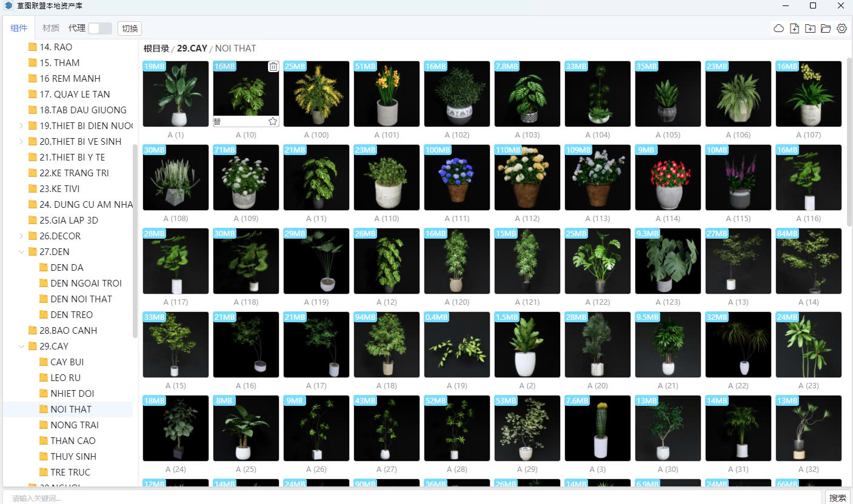Click the add new folder icon
Image resolution: width=853 pixels, height=504 pixels.
(810, 28)
